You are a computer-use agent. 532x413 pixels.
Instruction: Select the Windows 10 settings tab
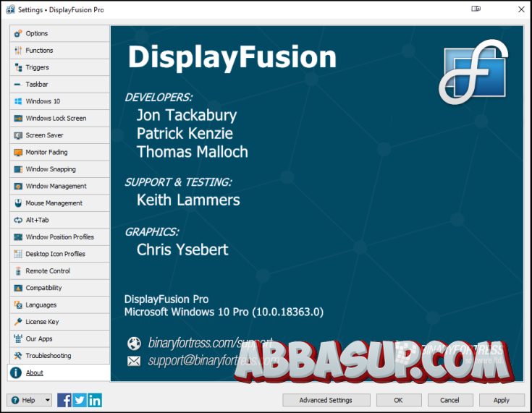(x=59, y=101)
